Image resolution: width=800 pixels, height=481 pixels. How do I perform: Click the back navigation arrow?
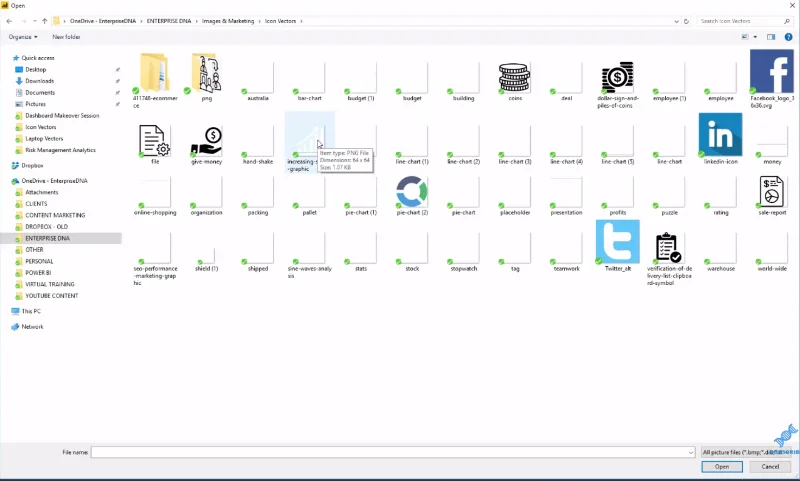[9, 21]
